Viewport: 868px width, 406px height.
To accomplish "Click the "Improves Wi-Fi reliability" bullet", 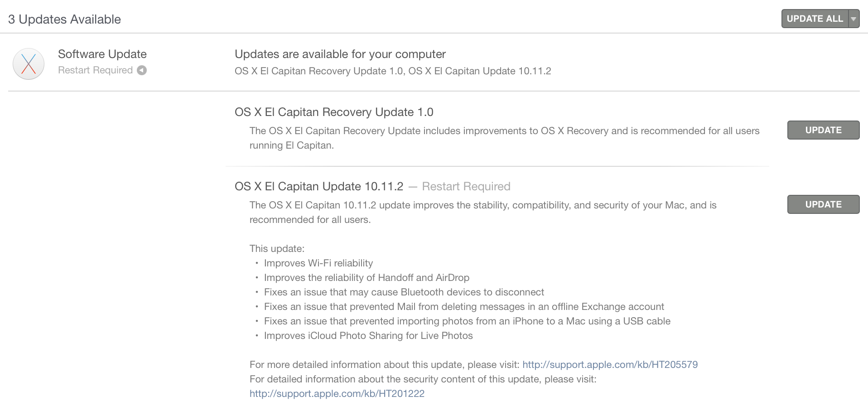I will (x=318, y=263).
